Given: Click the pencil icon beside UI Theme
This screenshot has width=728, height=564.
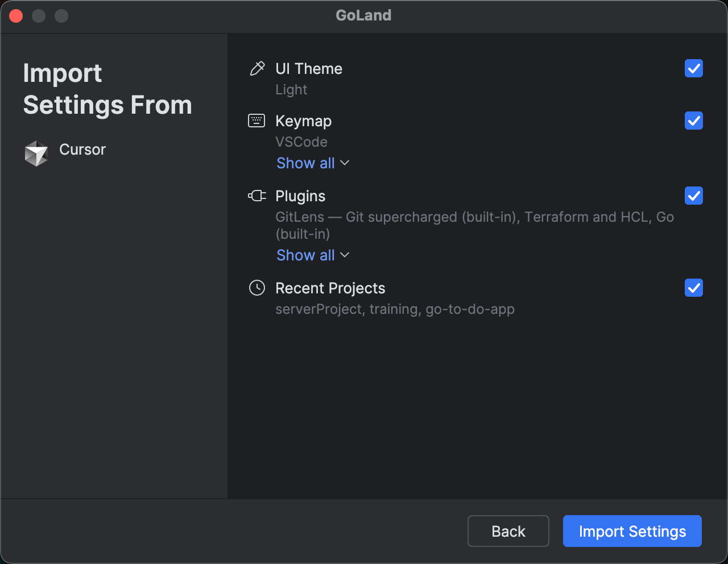Looking at the screenshot, I should (x=257, y=68).
